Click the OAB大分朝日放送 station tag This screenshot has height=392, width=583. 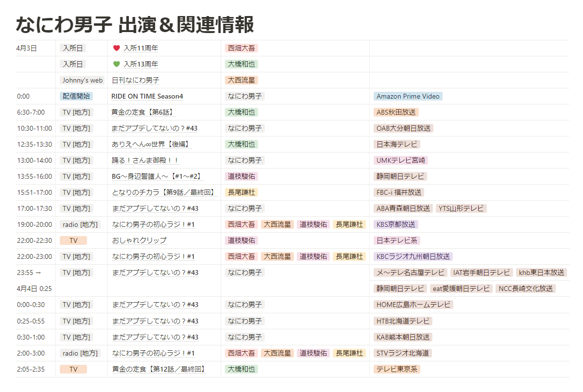tap(403, 128)
